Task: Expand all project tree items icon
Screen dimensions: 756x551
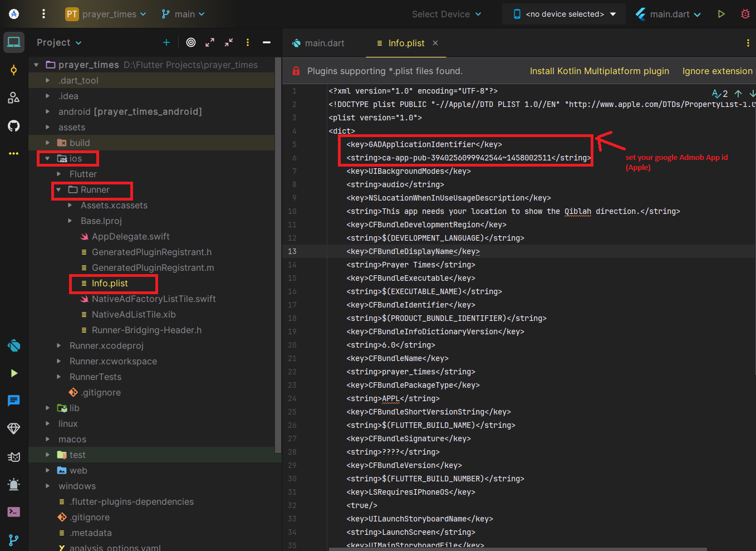Action: click(x=210, y=42)
